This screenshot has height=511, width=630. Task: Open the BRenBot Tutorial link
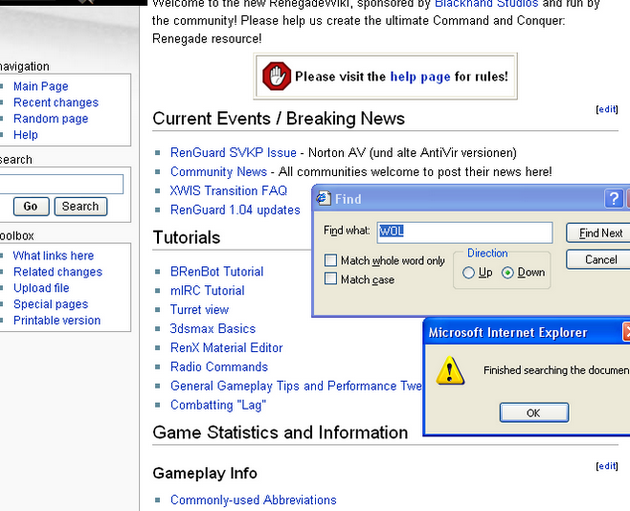pos(216,272)
